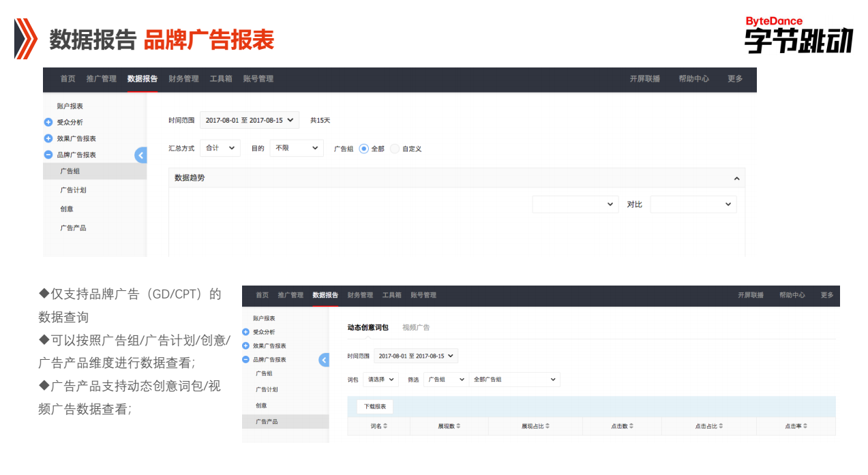
Task: Switch to the 视频广告 tab
Action: click(x=416, y=327)
